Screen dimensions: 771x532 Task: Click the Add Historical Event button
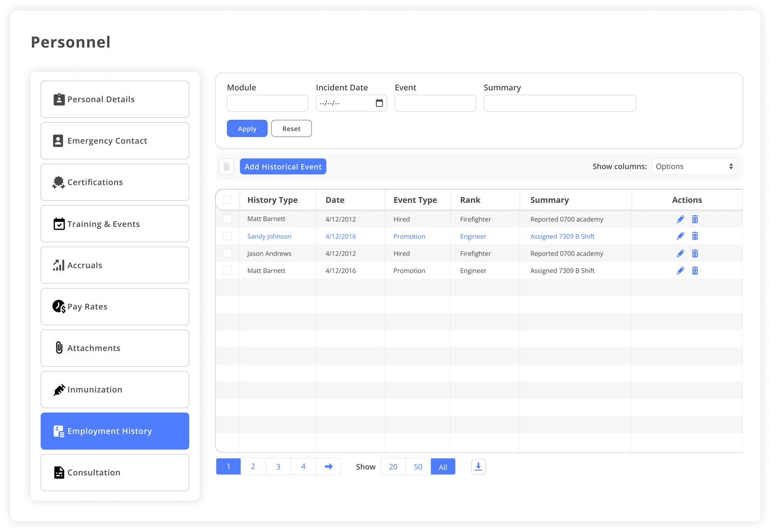[x=283, y=166]
